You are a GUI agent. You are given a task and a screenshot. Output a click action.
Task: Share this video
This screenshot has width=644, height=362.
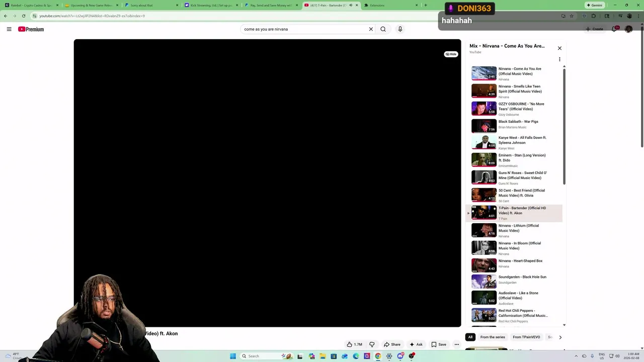coord(392,344)
